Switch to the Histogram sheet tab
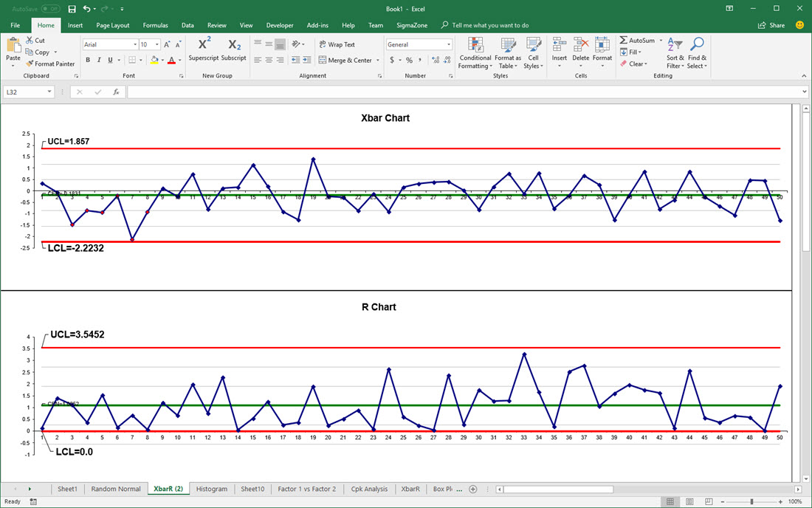This screenshot has height=508, width=812. (212, 489)
